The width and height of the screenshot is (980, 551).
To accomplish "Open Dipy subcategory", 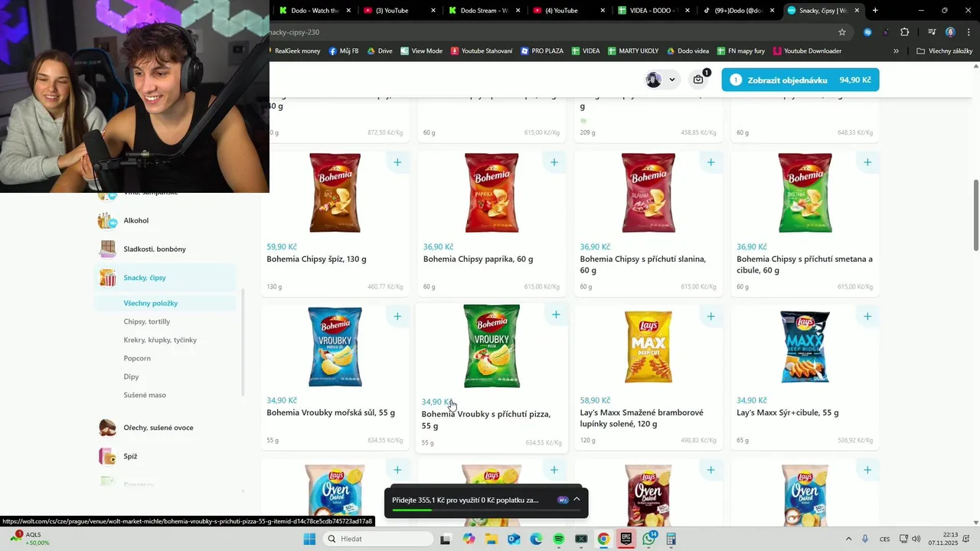I will click(x=131, y=377).
